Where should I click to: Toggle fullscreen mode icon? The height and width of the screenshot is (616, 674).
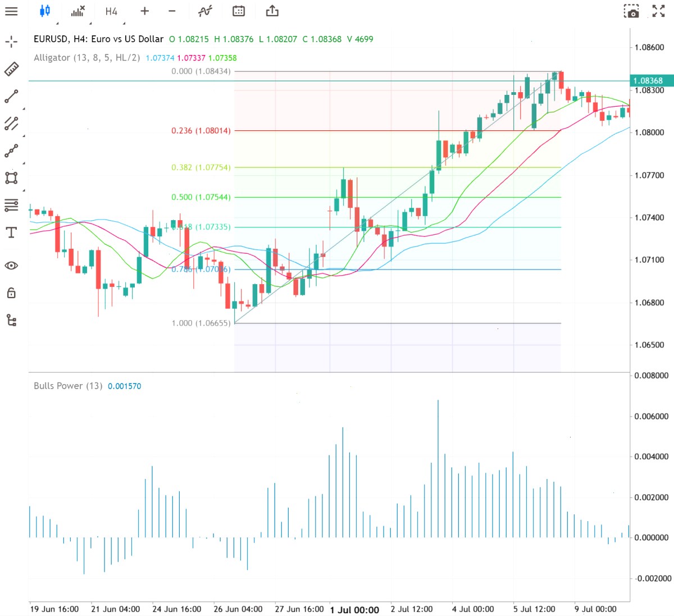pos(658,11)
